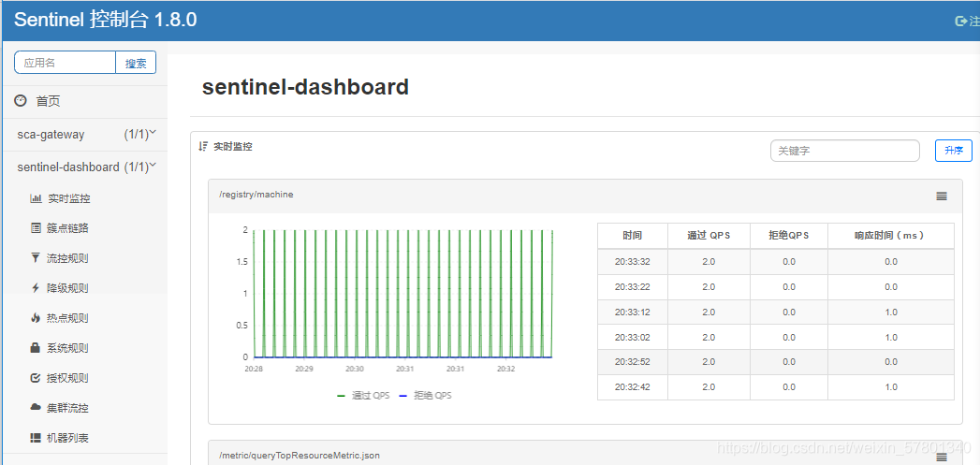The height and width of the screenshot is (465, 980).
Task: Expand the sca-gateway app chevron
Action: 154,134
